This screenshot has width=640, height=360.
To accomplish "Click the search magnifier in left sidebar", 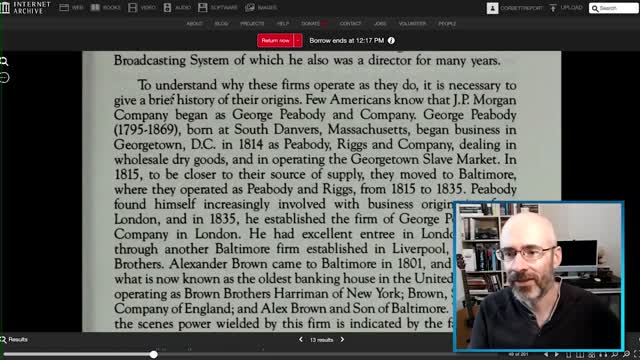I will 4,62.
